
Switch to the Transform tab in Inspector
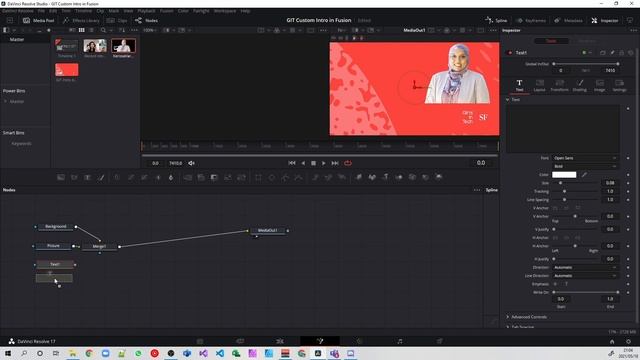click(x=559, y=86)
